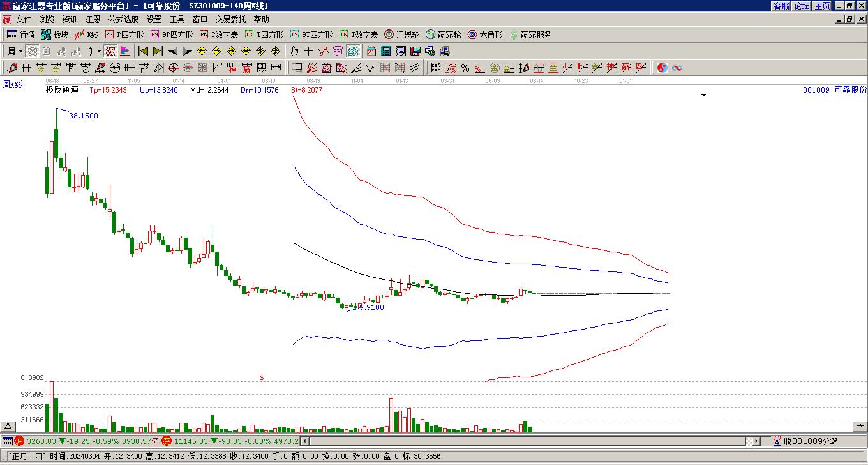Open the calendar date icon
Viewport: 868px width, 465px height.
coord(371,51)
